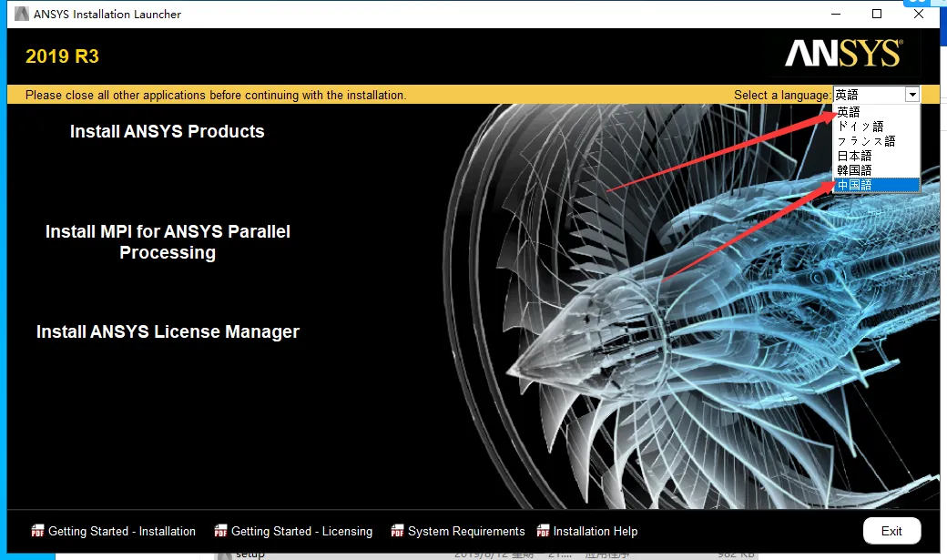This screenshot has width=947, height=560.
Task: Click the ANSYS title bar app icon
Action: [x=22, y=14]
